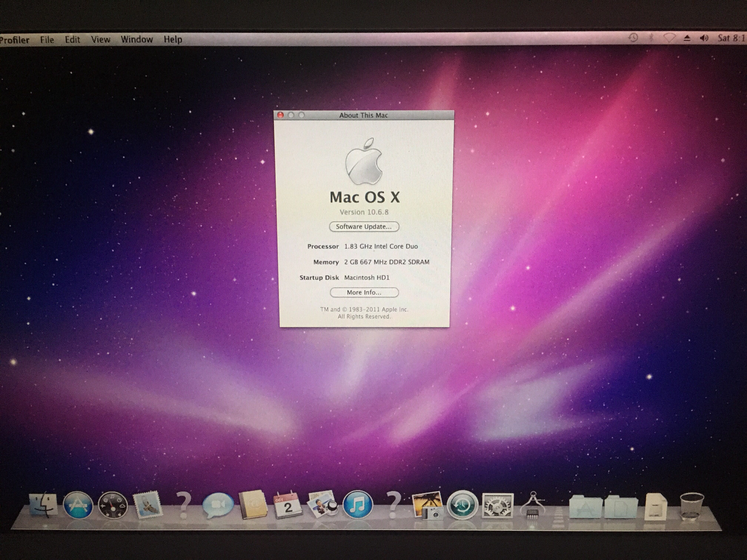The image size is (747, 560).
Task: Click the Startup Disk label
Action: click(x=319, y=277)
